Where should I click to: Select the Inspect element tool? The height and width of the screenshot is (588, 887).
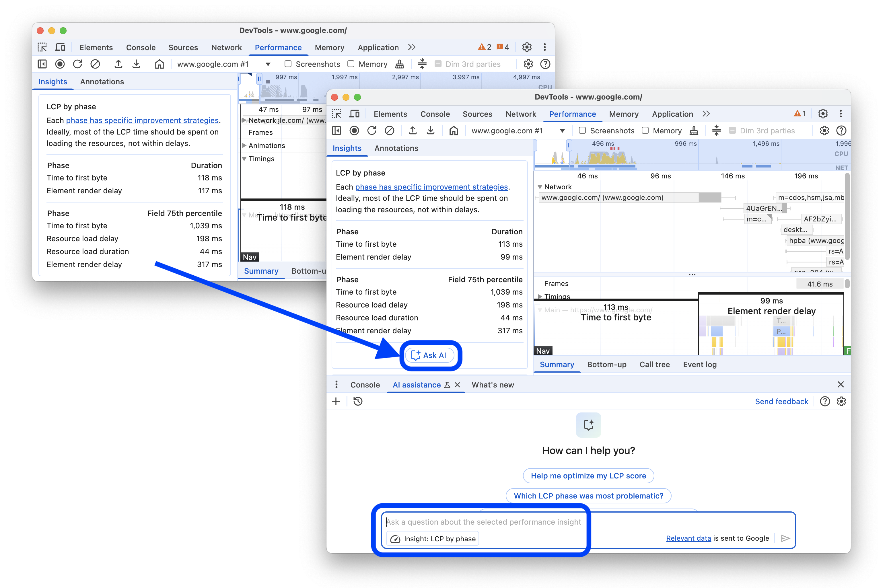[336, 114]
